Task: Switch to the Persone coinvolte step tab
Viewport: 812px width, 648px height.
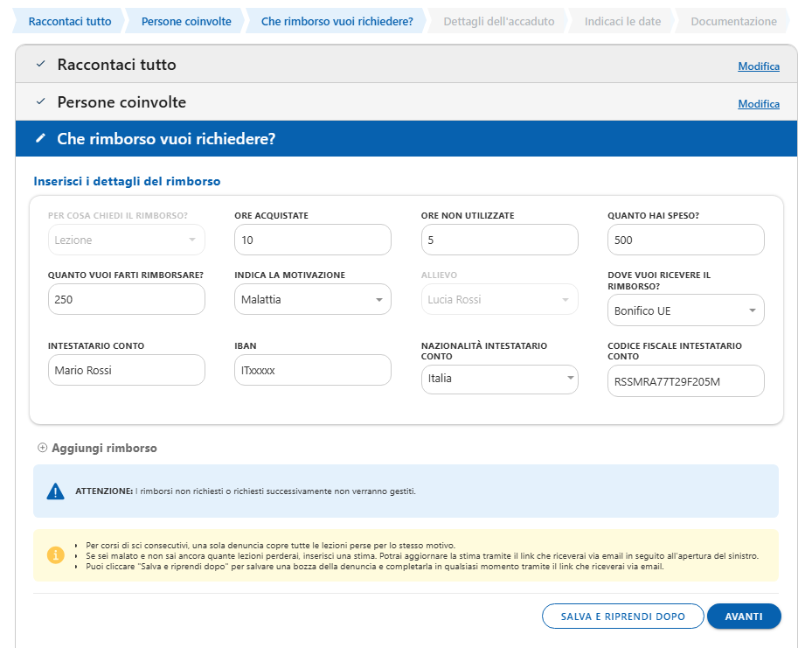Action: [x=186, y=22]
